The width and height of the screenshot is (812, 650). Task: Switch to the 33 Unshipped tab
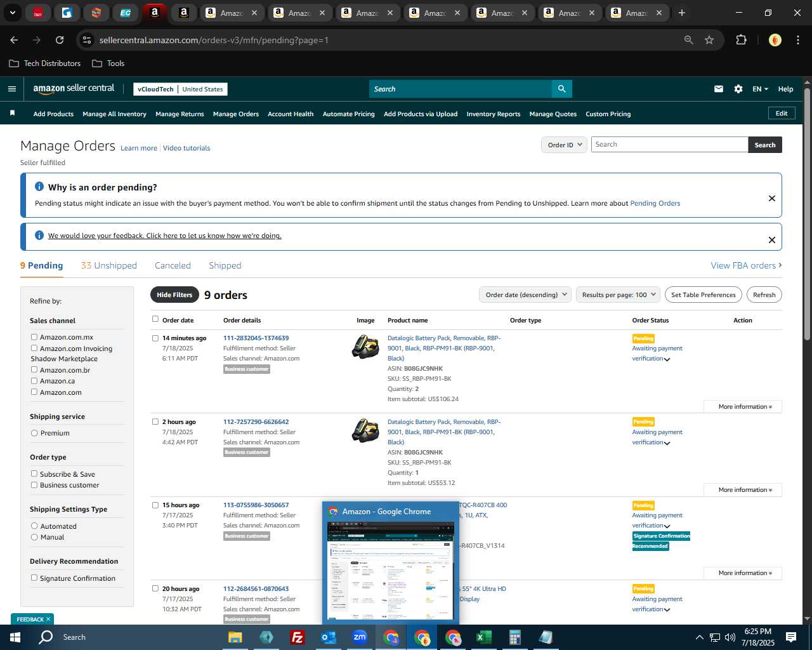click(x=109, y=265)
